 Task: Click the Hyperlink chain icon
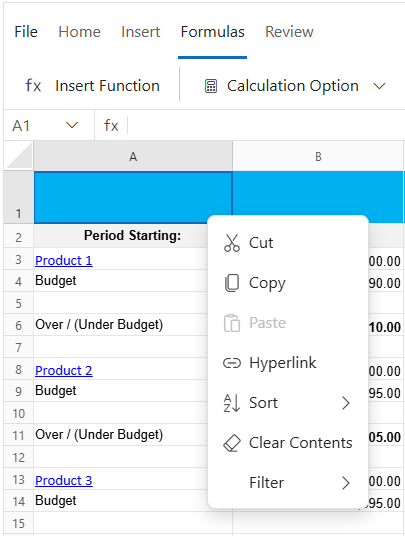[232, 363]
